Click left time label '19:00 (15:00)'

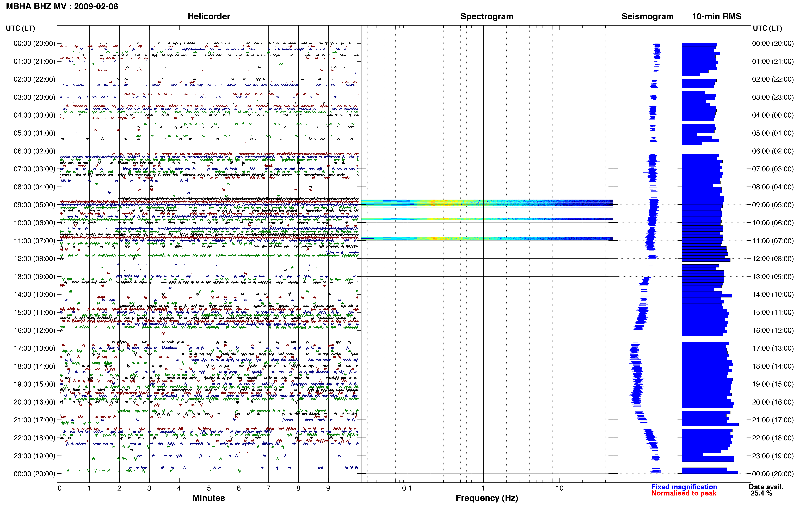pos(34,384)
